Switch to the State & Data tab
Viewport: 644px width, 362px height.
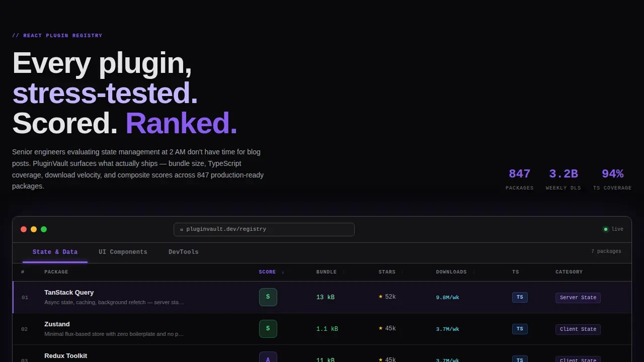[55, 252]
